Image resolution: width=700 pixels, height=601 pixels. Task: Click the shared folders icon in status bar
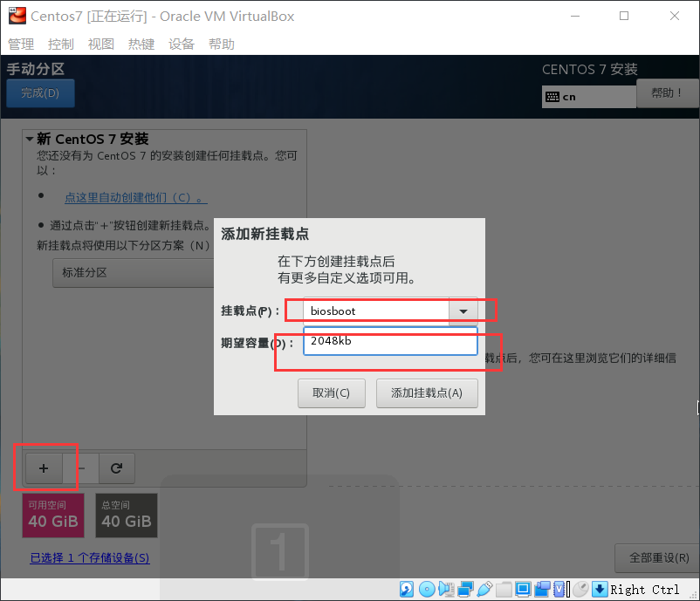(x=504, y=589)
